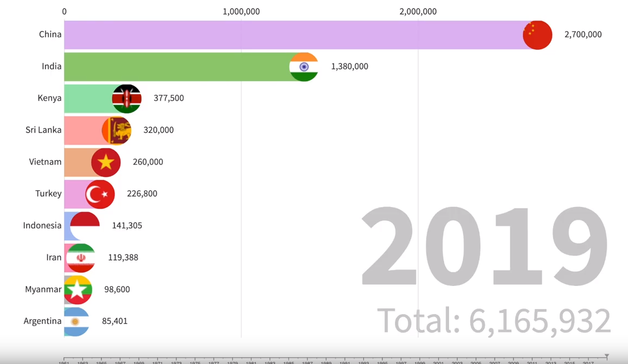The width and height of the screenshot is (628, 364).
Task: Click the 2,000,000 axis tick label
Action: 418,11
